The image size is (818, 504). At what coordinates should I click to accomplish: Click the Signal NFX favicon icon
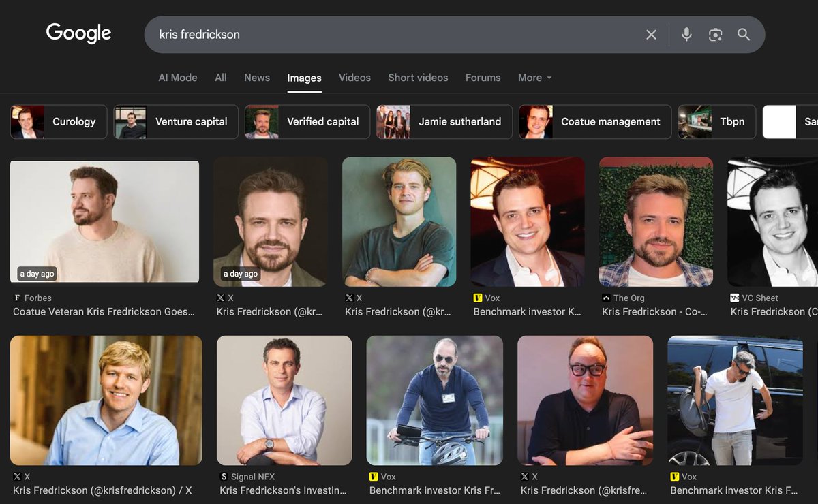coord(224,477)
